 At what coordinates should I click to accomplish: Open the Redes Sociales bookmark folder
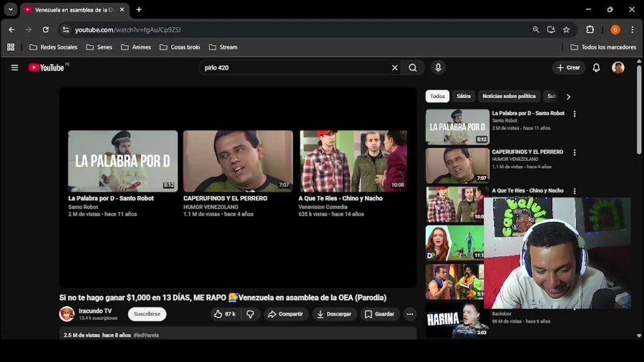pyautogui.click(x=53, y=47)
